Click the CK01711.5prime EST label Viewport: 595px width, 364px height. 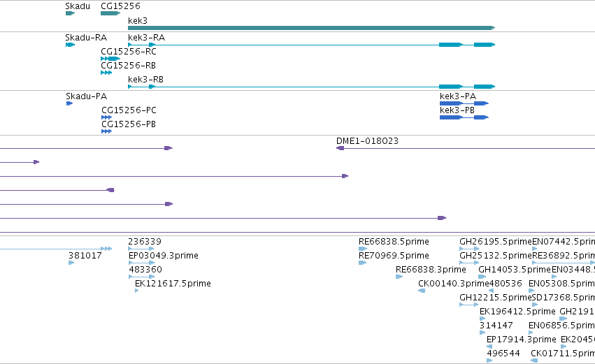pyautogui.click(x=563, y=354)
